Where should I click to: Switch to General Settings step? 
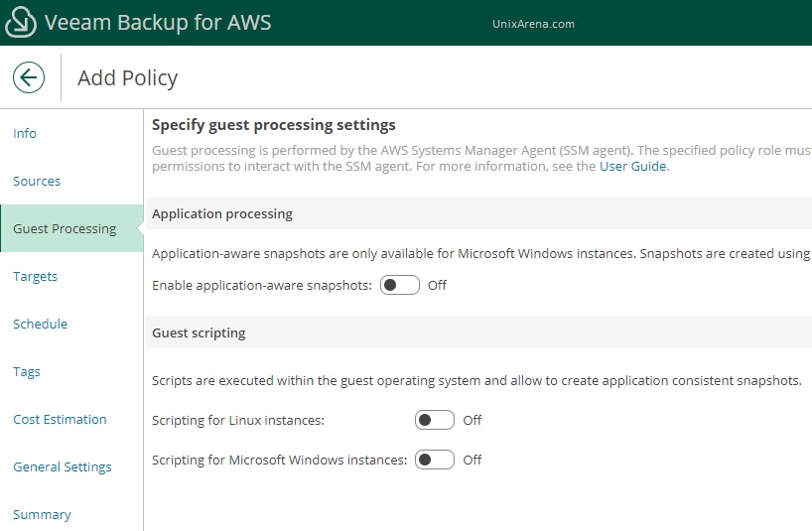(63, 466)
